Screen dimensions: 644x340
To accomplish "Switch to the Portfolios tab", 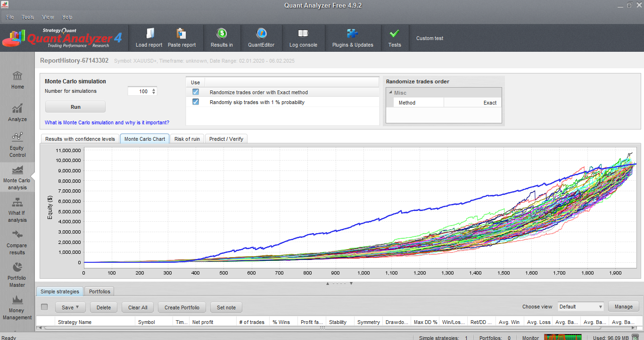I will click(99, 291).
